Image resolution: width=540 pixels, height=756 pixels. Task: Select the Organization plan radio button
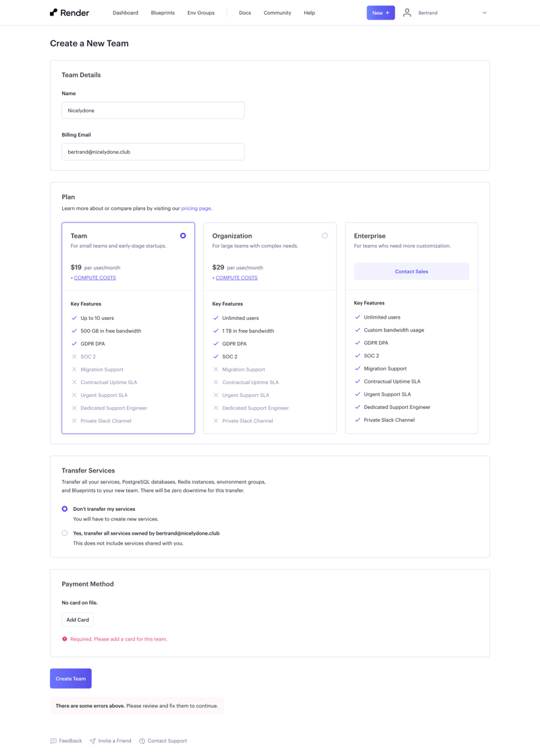pyautogui.click(x=325, y=236)
